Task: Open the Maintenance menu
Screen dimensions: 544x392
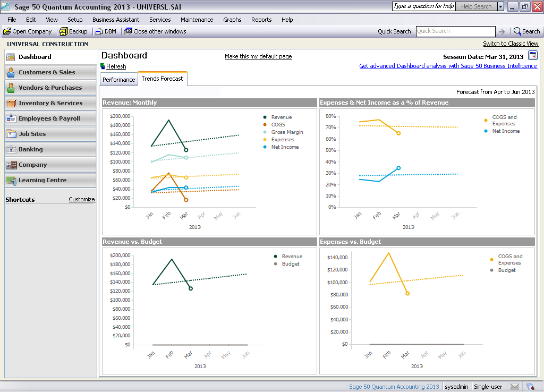Action: tap(197, 20)
